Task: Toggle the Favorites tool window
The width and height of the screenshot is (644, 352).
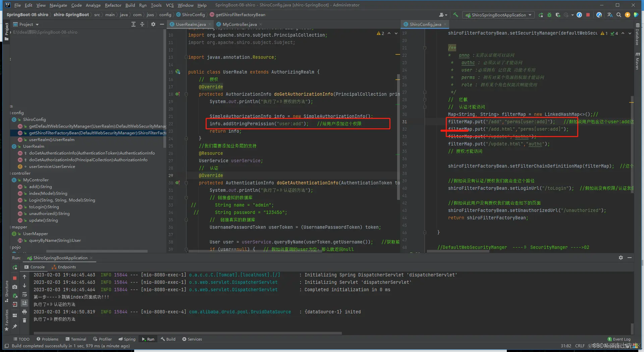Action: [x=6, y=320]
